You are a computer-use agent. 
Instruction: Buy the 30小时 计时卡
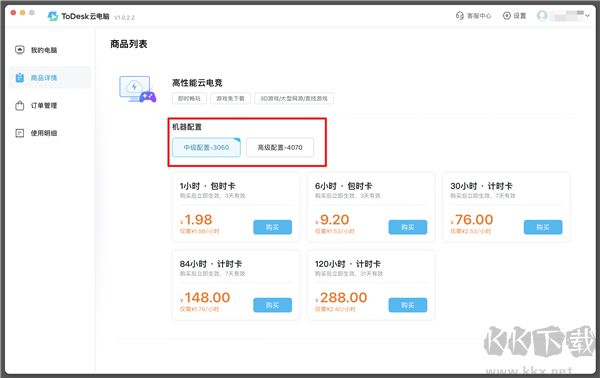click(543, 227)
